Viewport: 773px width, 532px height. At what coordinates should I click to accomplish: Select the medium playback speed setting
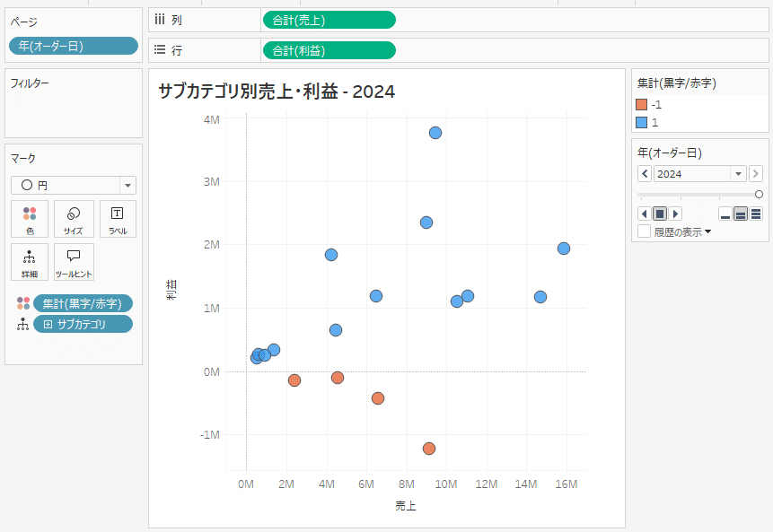740,214
